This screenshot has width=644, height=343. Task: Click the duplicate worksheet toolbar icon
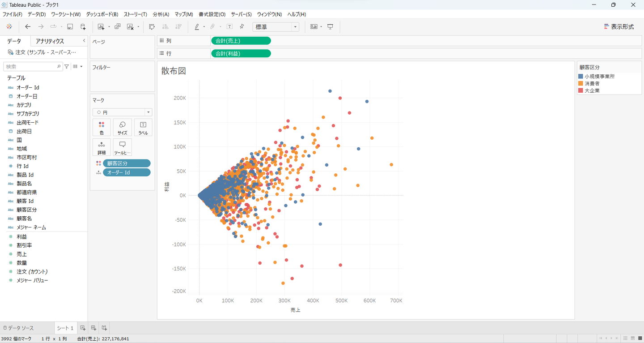[118, 27]
